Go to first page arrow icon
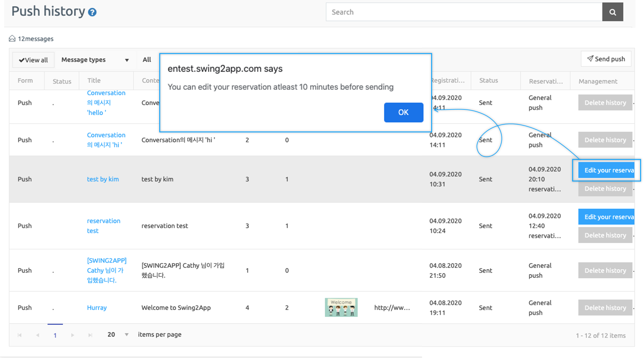 (20, 335)
